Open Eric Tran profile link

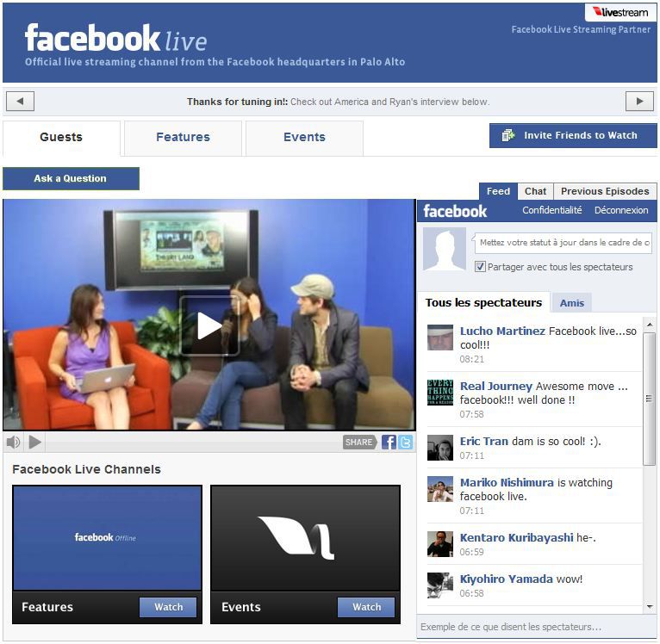(484, 442)
